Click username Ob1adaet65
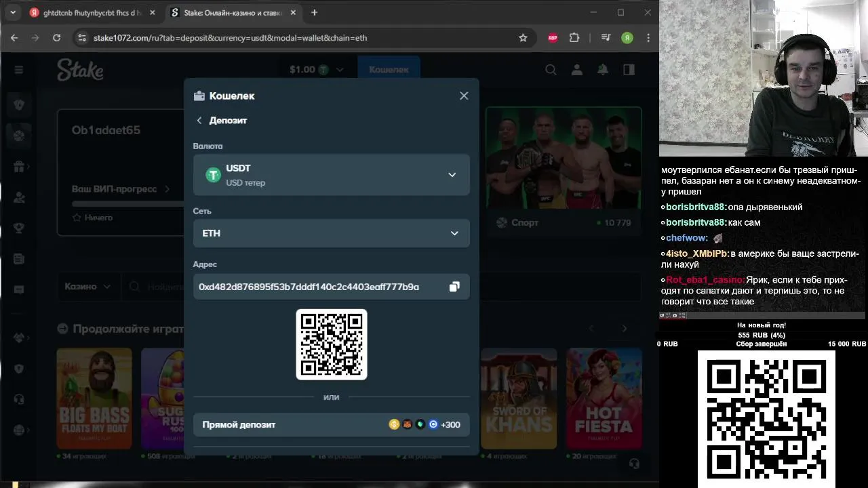868x488 pixels. 106,130
